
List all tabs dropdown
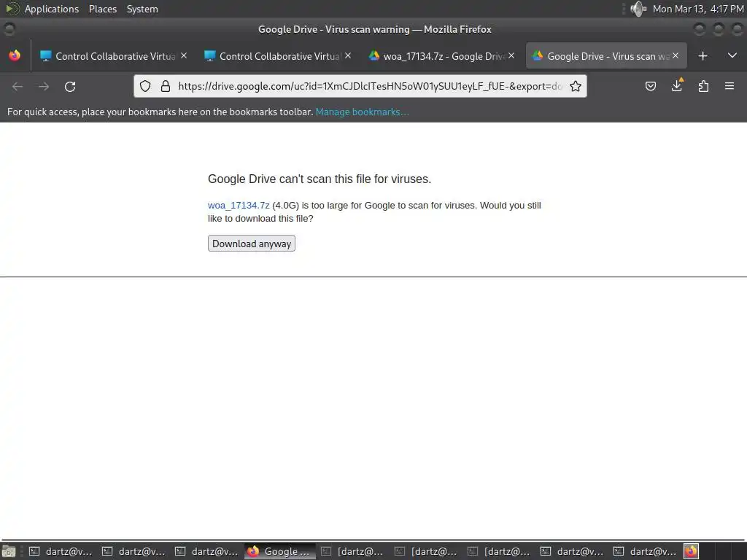(x=732, y=55)
